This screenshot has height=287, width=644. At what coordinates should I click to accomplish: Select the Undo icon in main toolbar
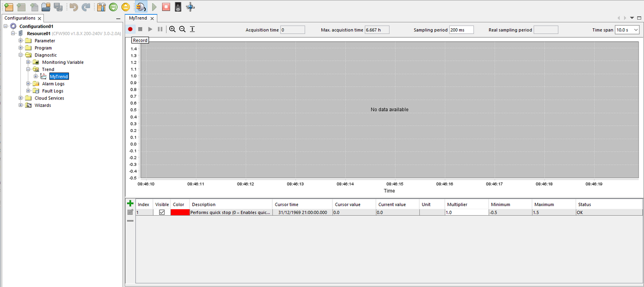[74, 6]
